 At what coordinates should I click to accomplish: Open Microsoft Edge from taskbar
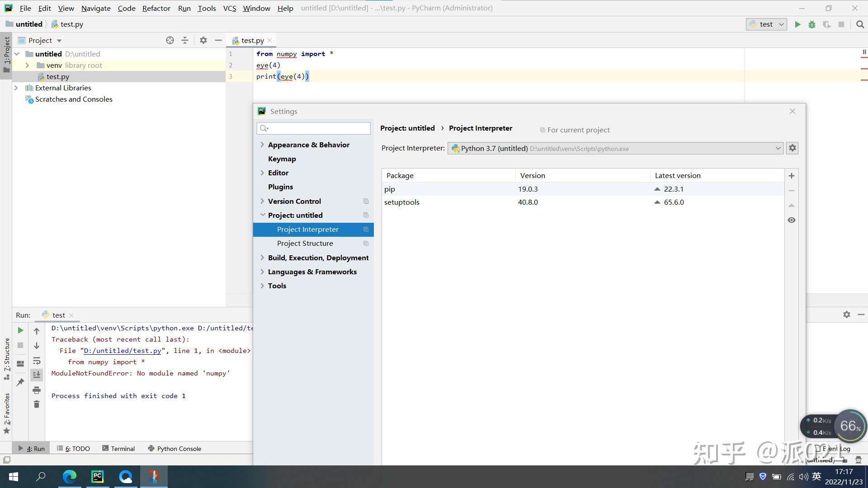(x=70, y=477)
